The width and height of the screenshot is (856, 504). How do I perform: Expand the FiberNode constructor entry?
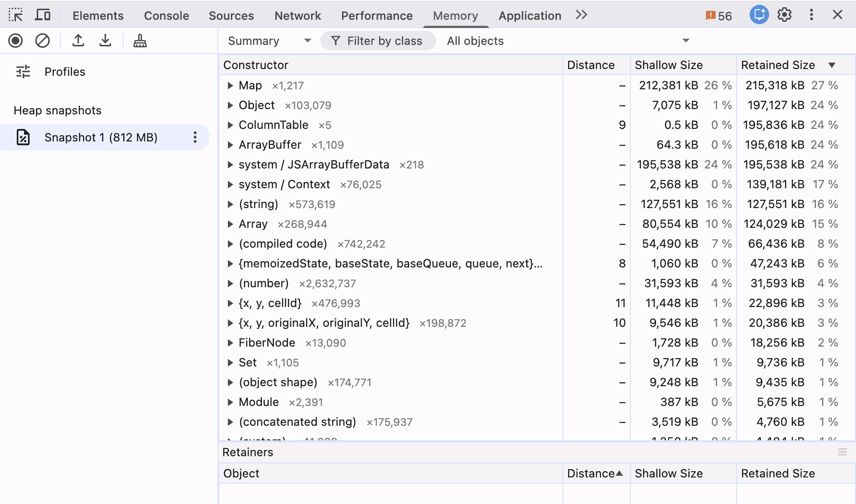pos(230,343)
